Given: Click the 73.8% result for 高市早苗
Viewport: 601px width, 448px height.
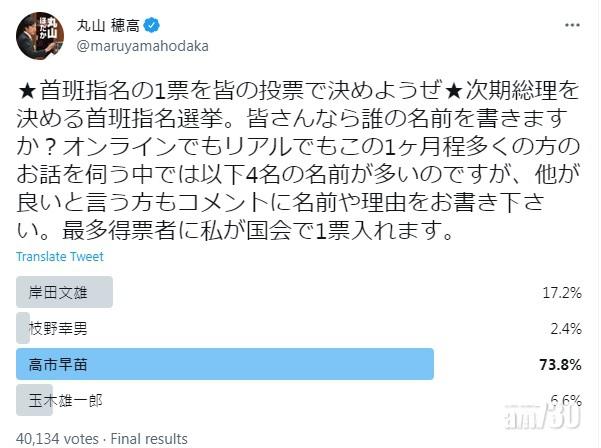Looking at the screenshot, I should click(563, 364).
